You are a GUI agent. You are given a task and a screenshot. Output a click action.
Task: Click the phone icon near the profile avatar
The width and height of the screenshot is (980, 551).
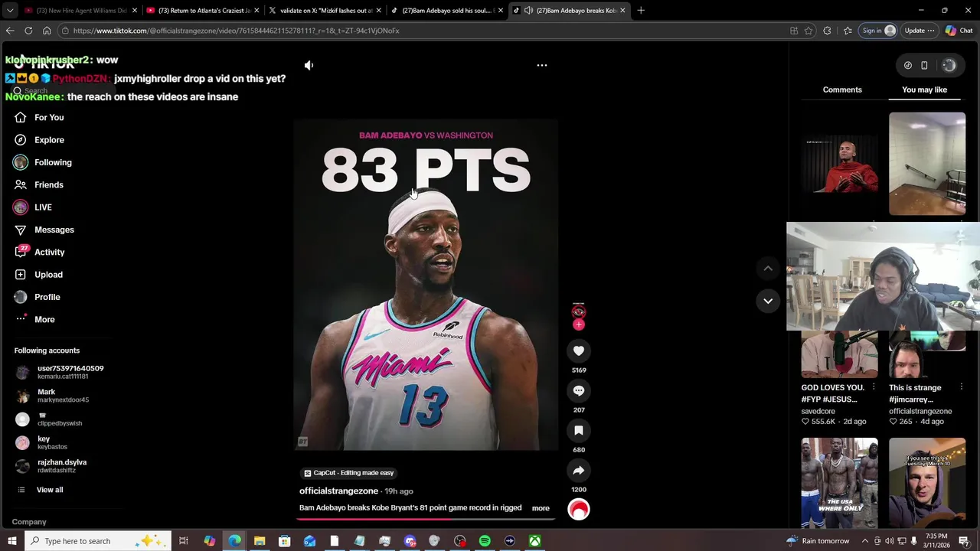click(x=924, y=66)
